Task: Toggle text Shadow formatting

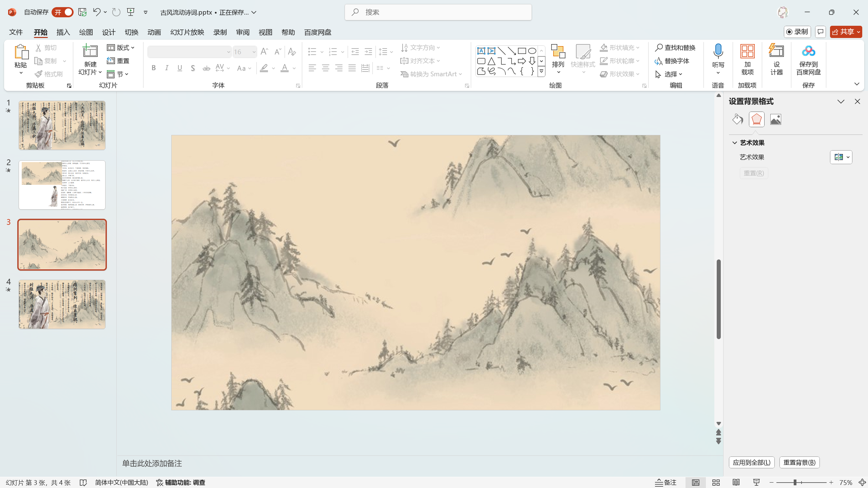Action: click(193, 68)
